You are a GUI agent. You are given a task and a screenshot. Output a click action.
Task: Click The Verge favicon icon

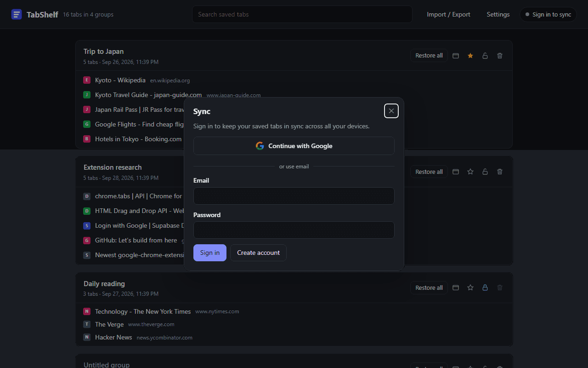pyautogui.click(x=87, y=324)
